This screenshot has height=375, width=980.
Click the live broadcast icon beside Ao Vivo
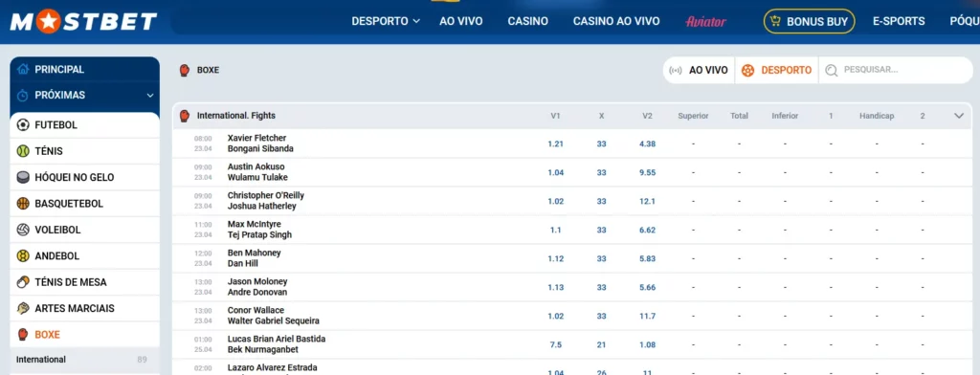click(x=676, y=71)
